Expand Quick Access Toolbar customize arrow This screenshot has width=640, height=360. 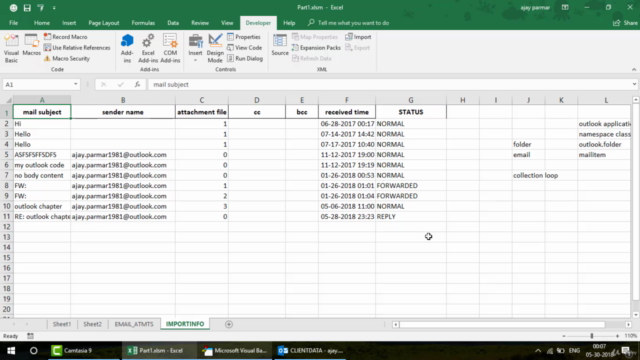point(54,7)
